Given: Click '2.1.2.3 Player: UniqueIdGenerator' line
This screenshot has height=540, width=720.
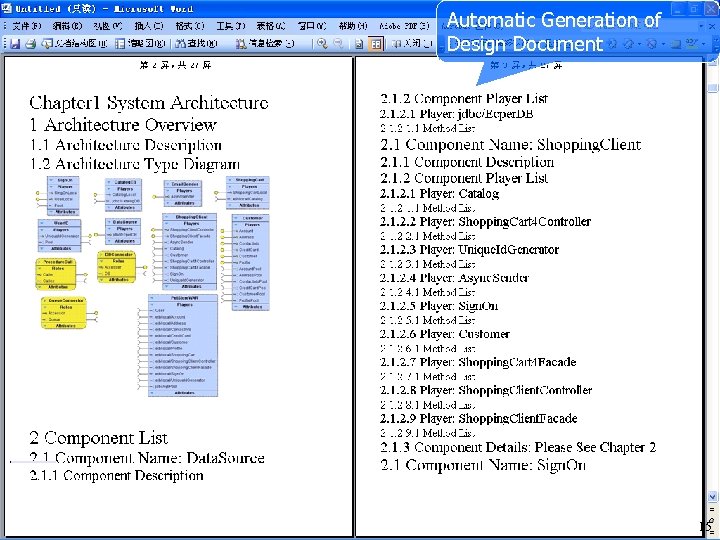Looking at the screenshot, I should [469, 249].
